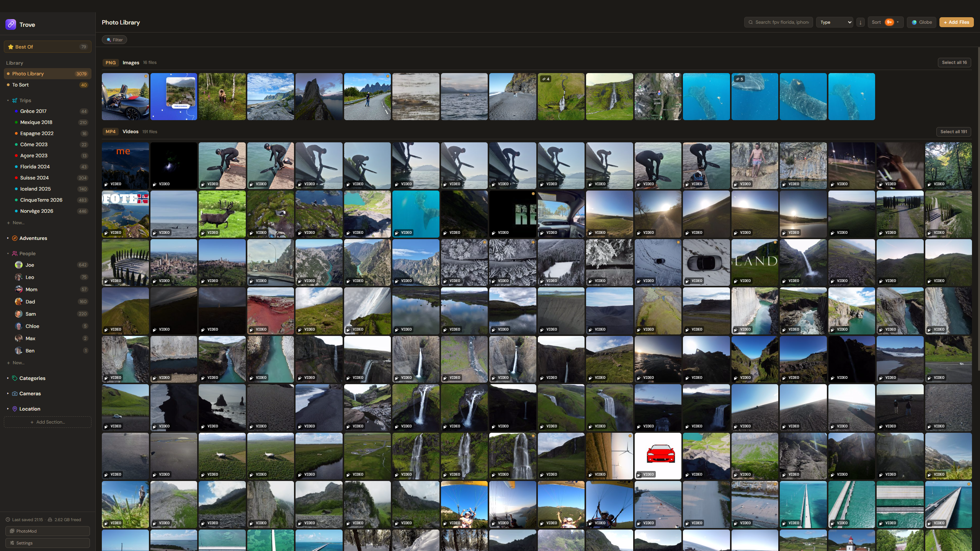Click the PhotoMod icon at bottom

point(12,531)
